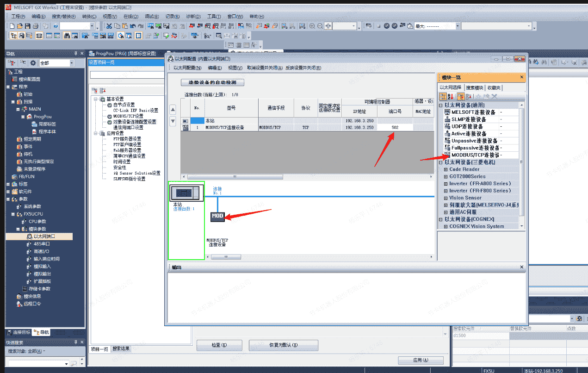Select the 本站 station icon in diagram
Screen dimensions: 588x373
[x=186, y=192]
